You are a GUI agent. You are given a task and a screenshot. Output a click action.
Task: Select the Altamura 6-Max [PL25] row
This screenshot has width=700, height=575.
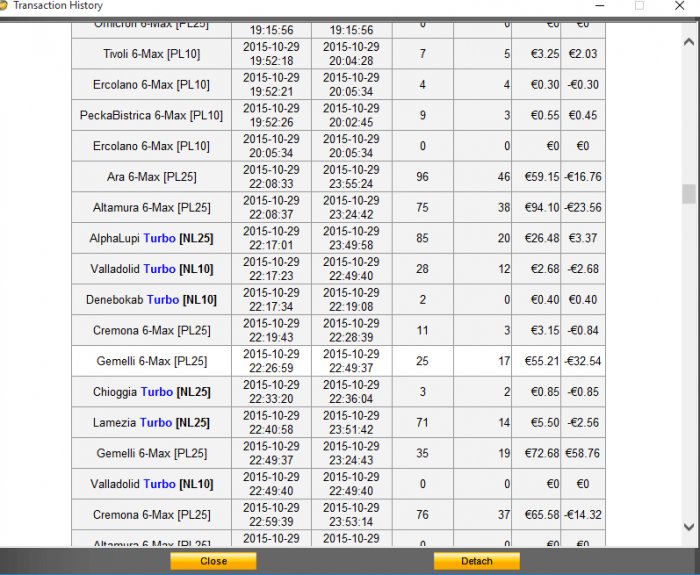point(338,208)
